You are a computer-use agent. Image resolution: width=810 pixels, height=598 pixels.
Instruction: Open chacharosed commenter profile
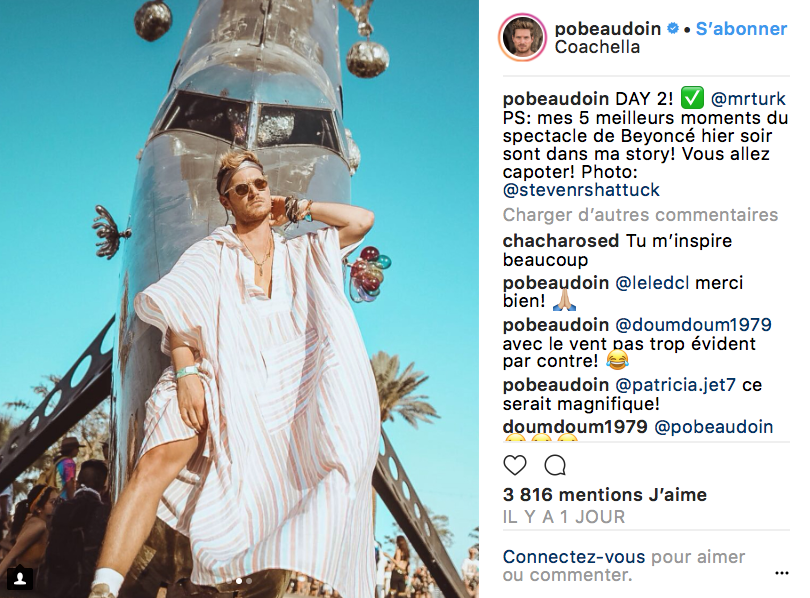point(560,241)
